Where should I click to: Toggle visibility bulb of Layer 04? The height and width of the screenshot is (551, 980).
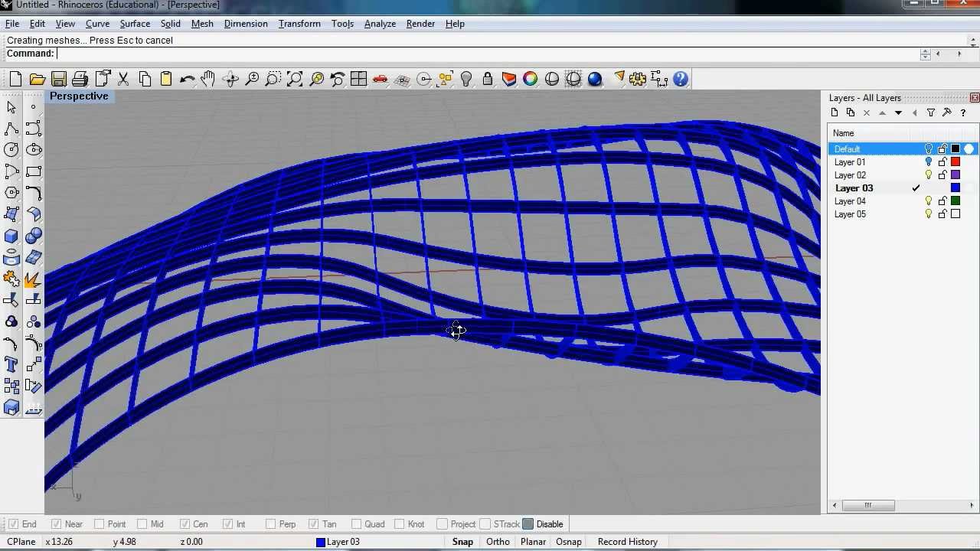(929, 201)
